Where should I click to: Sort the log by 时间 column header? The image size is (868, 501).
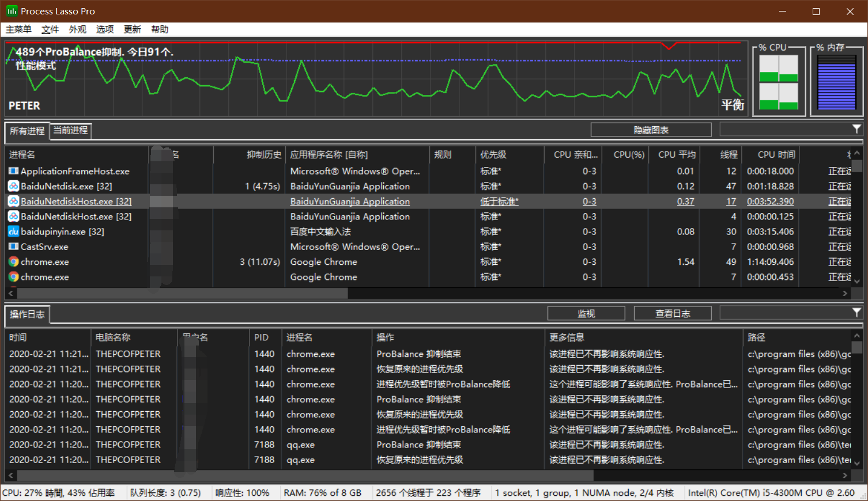[x=48, y=337]
